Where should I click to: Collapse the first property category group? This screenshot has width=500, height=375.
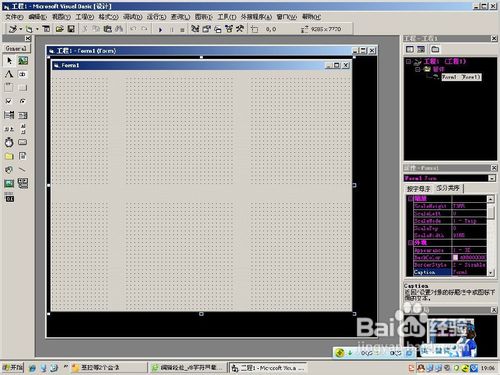point(411,199)
